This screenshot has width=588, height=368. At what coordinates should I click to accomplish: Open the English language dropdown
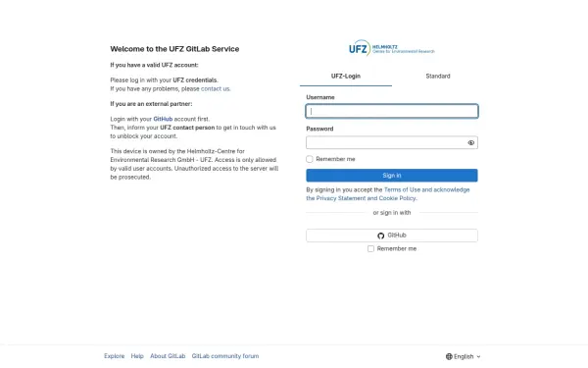coord(464,356)
